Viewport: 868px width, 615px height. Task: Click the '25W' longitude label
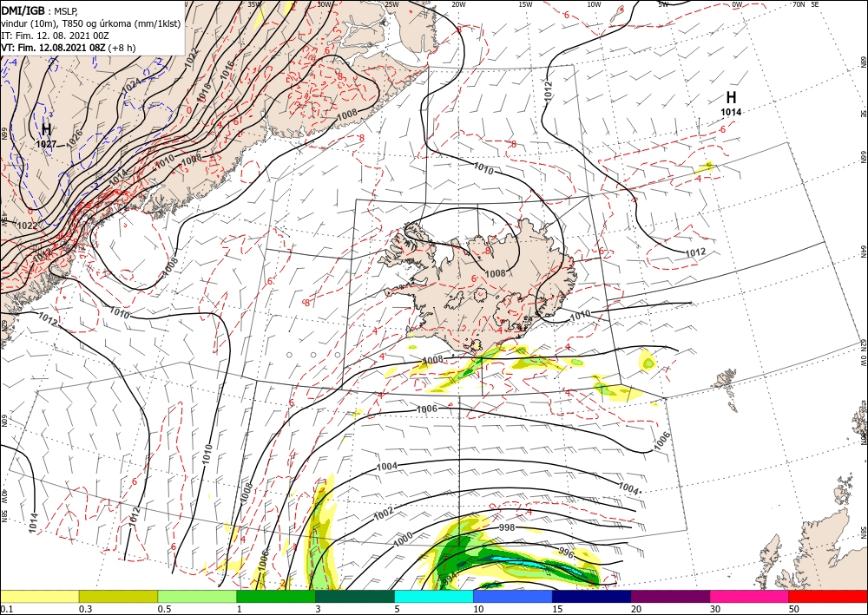[391, 4]
